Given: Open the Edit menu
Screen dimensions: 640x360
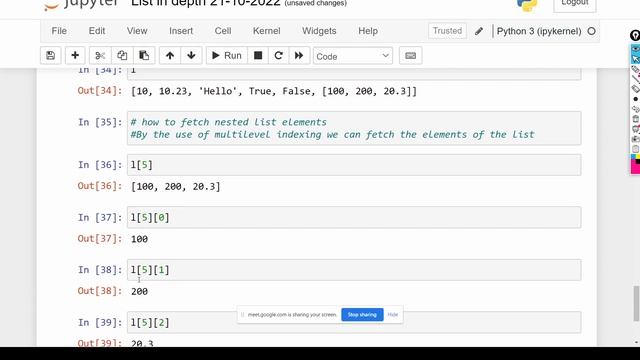Looking at the screenshot, I should [x=97, y=31].
